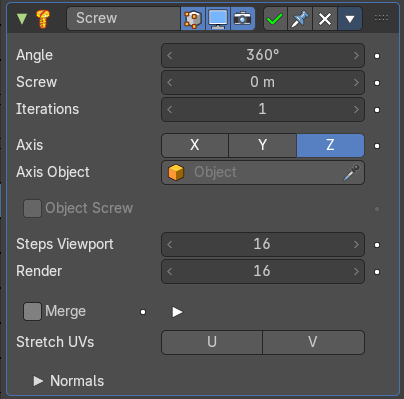Toggle Stretch UVs V button
The height and width of the screenshot is (399, 404).
[314, 342]
